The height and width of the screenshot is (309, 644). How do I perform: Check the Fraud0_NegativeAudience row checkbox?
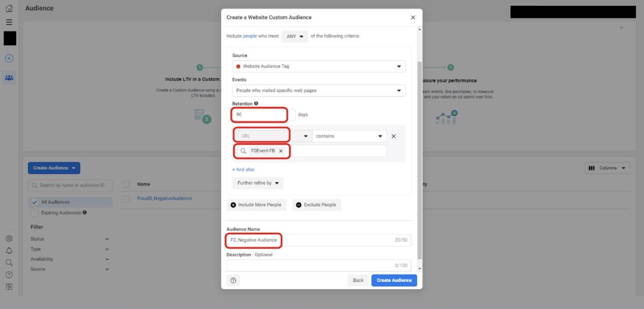click(126, 198)
